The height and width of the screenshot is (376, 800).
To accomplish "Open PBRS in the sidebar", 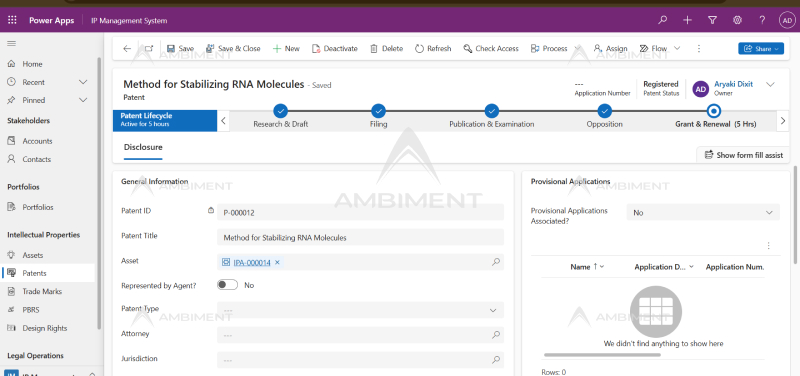I will [31, 310].
